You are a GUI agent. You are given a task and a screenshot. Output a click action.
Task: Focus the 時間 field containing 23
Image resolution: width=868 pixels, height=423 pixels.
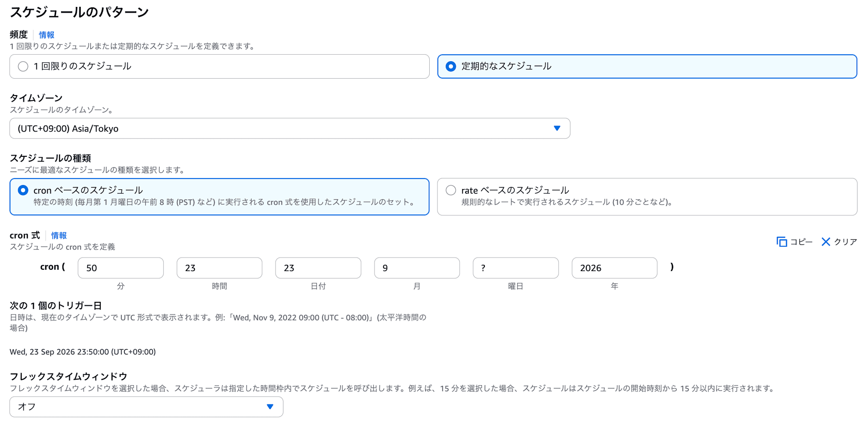219,268
